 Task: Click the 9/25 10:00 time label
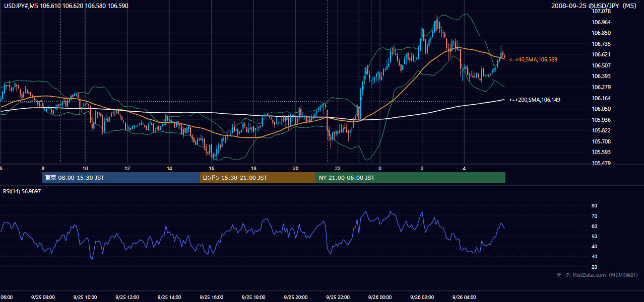[x=85, y=297]
